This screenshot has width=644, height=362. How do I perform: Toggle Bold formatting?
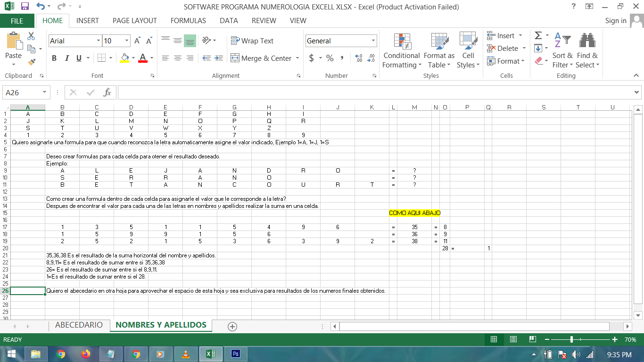pos(54,58)
